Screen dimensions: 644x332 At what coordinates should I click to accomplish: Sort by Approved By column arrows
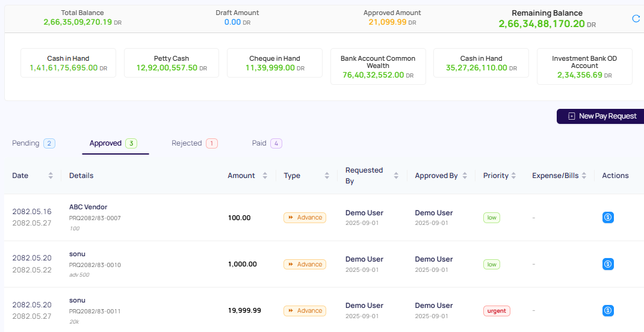pos(465,176)
